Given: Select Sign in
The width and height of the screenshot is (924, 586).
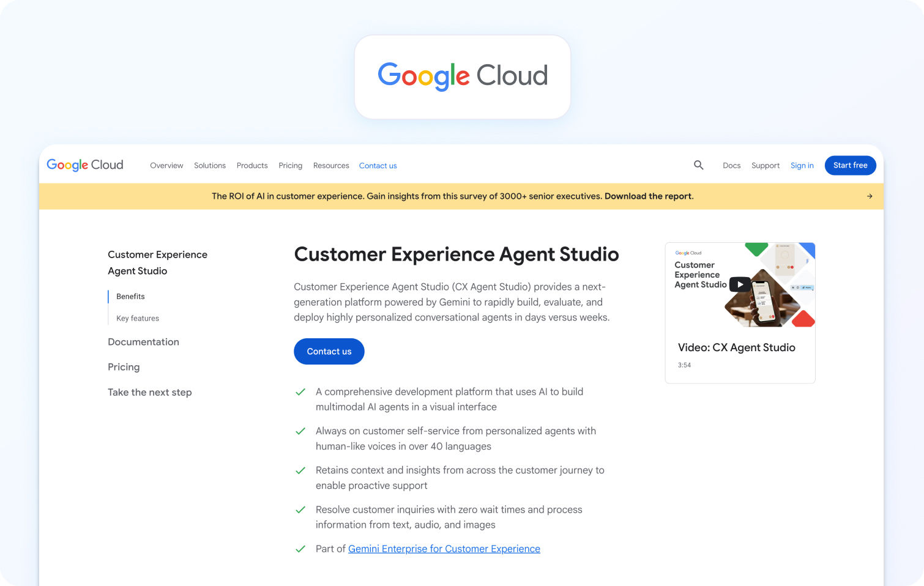Looking at the screenshot, I should pyautogui.click(x=802, y=165).
